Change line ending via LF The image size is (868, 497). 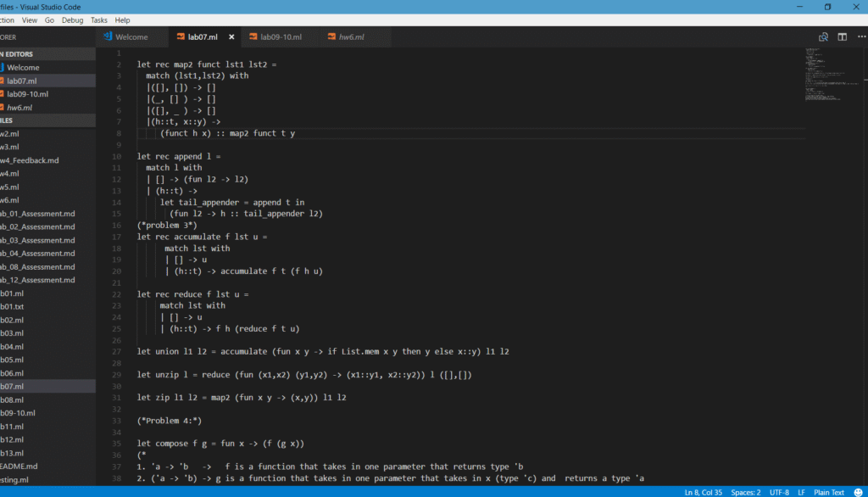click(x=801, y=492)
